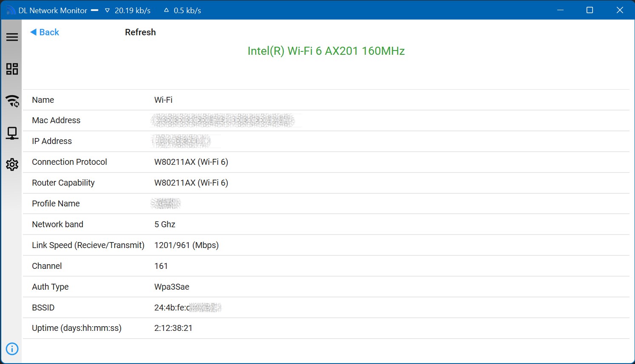Select the Name value Wi-Fi
This screenshot has height=364, width=635.
[x=163, y=100]
